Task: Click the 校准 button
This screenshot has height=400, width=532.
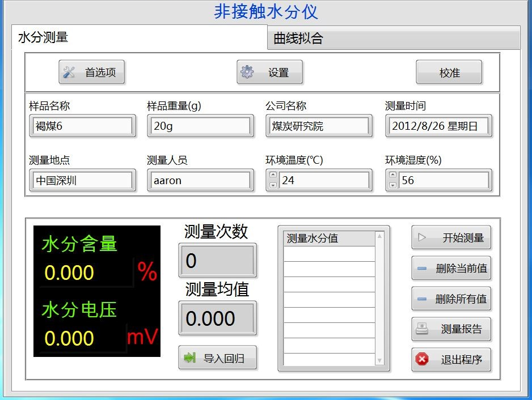Action: pos(449,73)
